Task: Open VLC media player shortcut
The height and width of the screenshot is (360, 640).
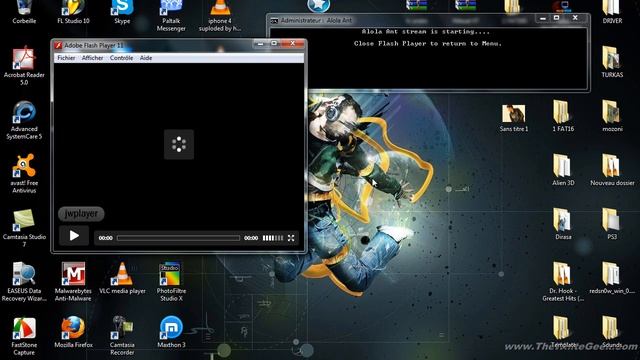Action: pyautogui.click(x=122, y=278)
